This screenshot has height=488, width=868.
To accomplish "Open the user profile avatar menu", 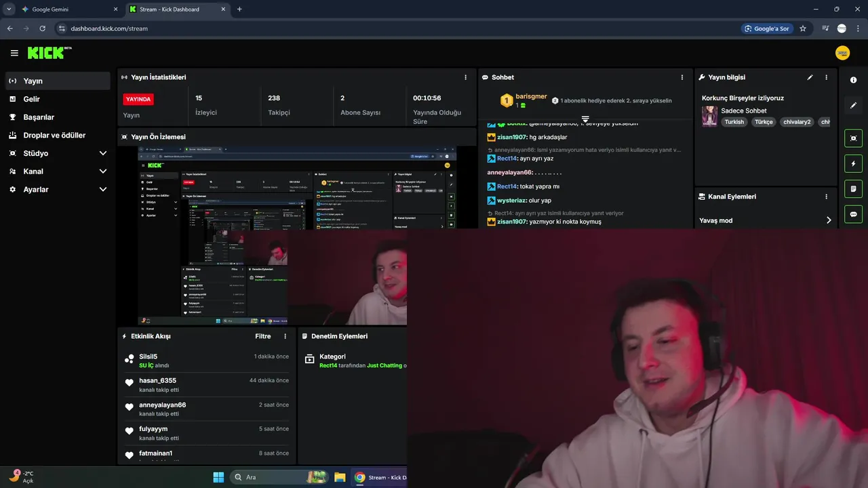I will click(x=842, y=53).
